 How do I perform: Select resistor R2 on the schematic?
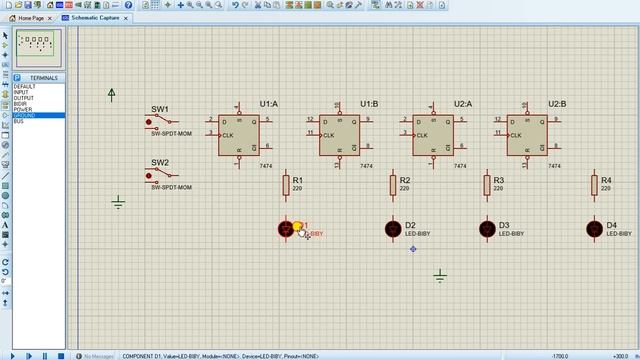click(x=393, y=185)
